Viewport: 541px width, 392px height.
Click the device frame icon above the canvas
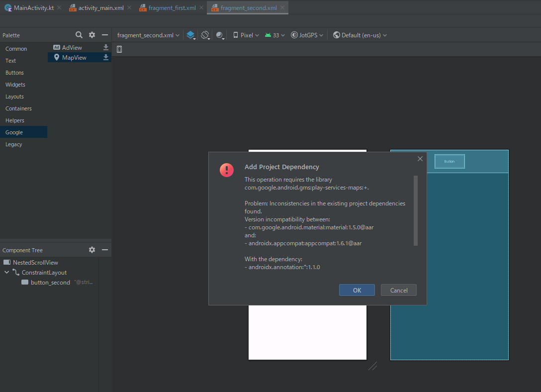coord(119,49)
